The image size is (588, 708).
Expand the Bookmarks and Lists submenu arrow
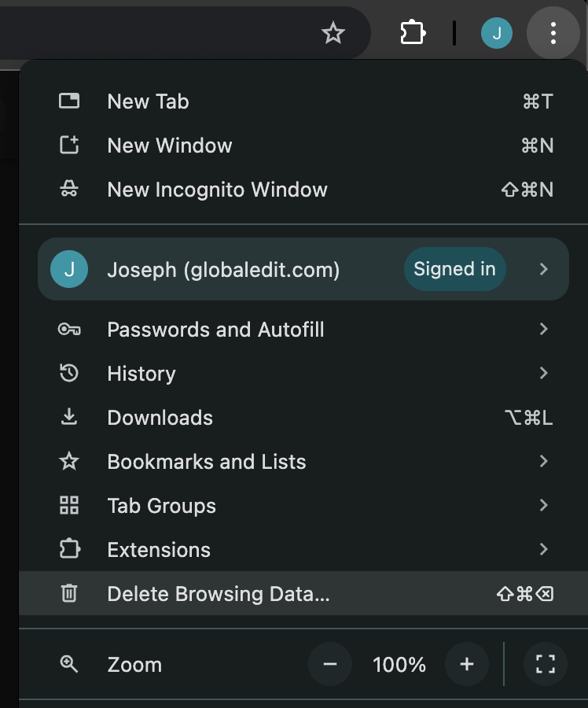click(x=543, y=462)
